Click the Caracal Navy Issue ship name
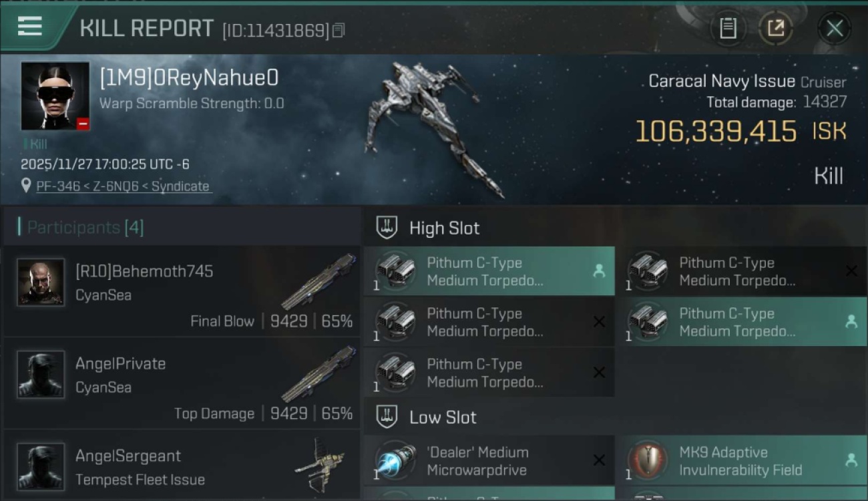Viewport: 868px width, 501px height. tap(722, 81)
